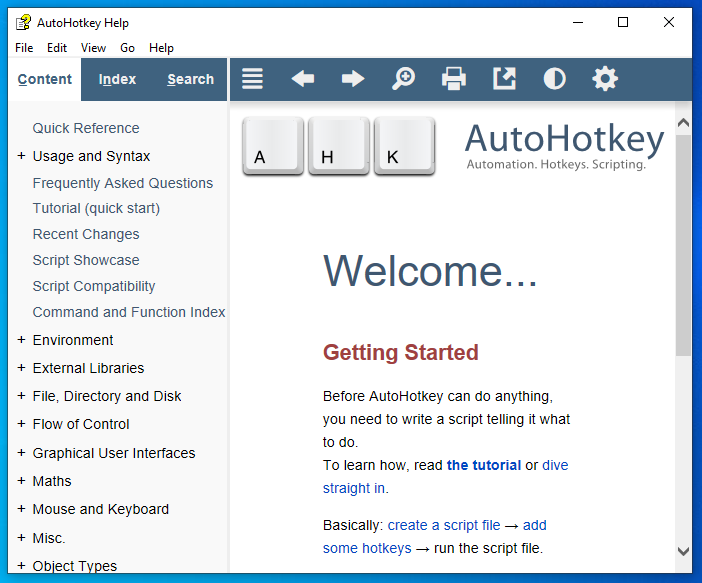Expand Flow of Control section
702x583 pixels.
(21, 424)
